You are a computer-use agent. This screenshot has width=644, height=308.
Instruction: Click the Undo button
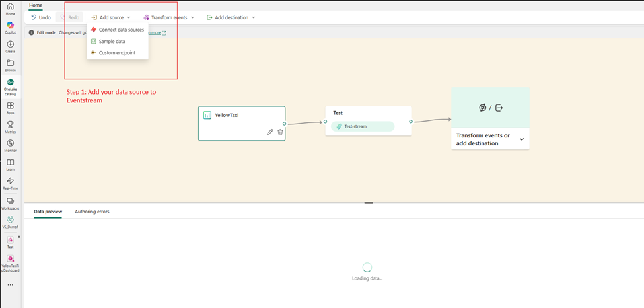(41, 17)
